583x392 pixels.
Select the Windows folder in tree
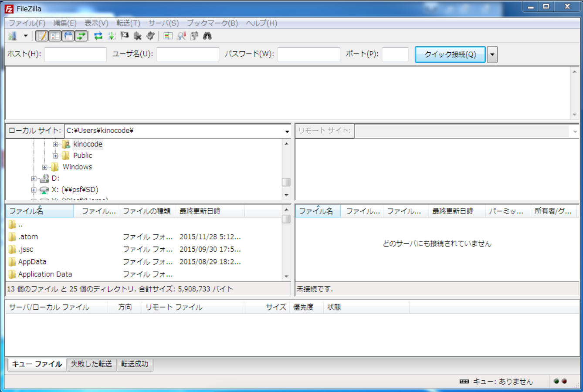pyautogui.click(x=77, y=167)
